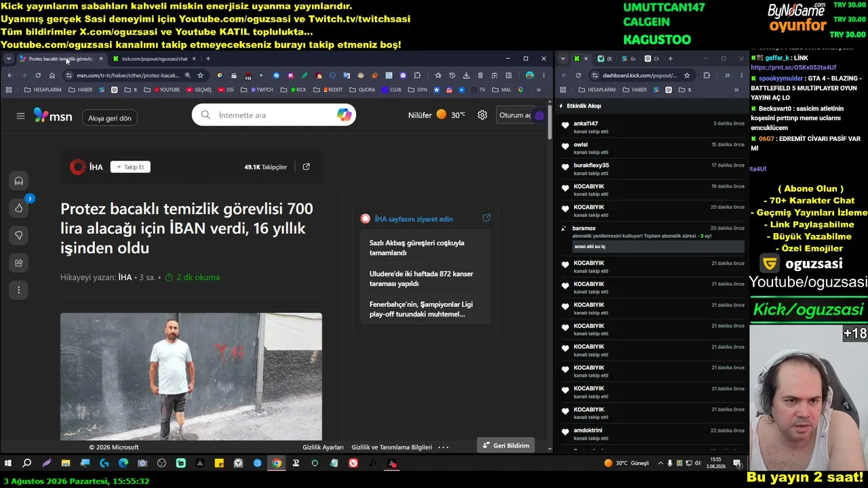This screenshot has width=868, height=488.
Task: Open the Geri Bildirim feedback button
Action: pos(507,445)
